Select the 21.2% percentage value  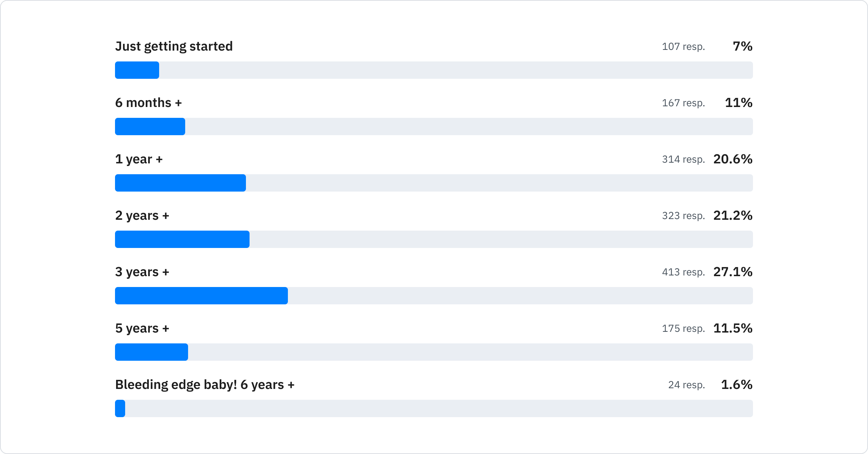(733, 216)
